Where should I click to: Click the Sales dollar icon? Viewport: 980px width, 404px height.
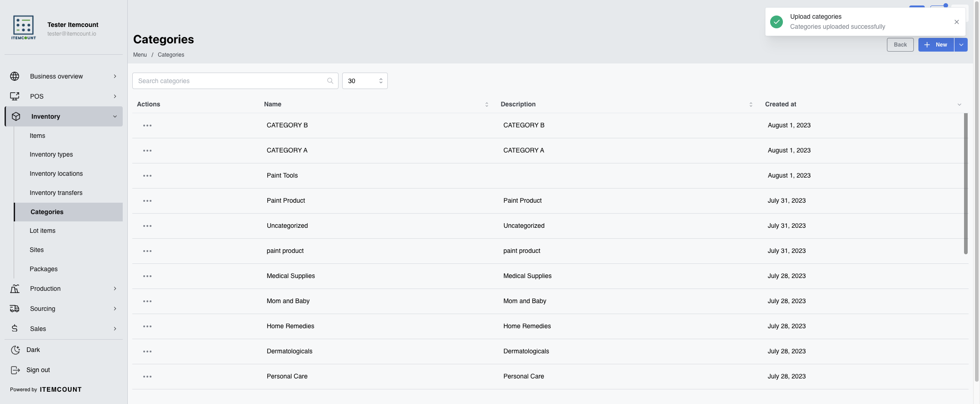tap(15, 329)
